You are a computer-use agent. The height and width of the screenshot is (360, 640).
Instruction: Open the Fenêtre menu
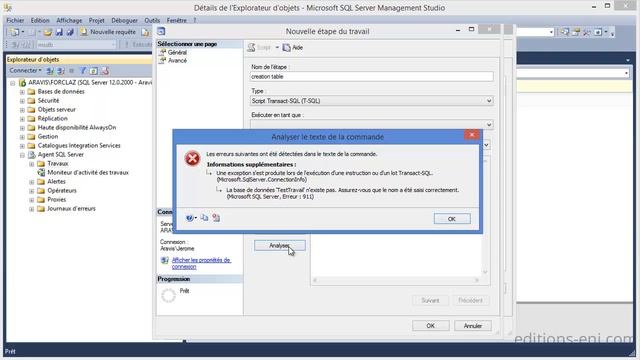pyautogui.click(x=176, y=20)
